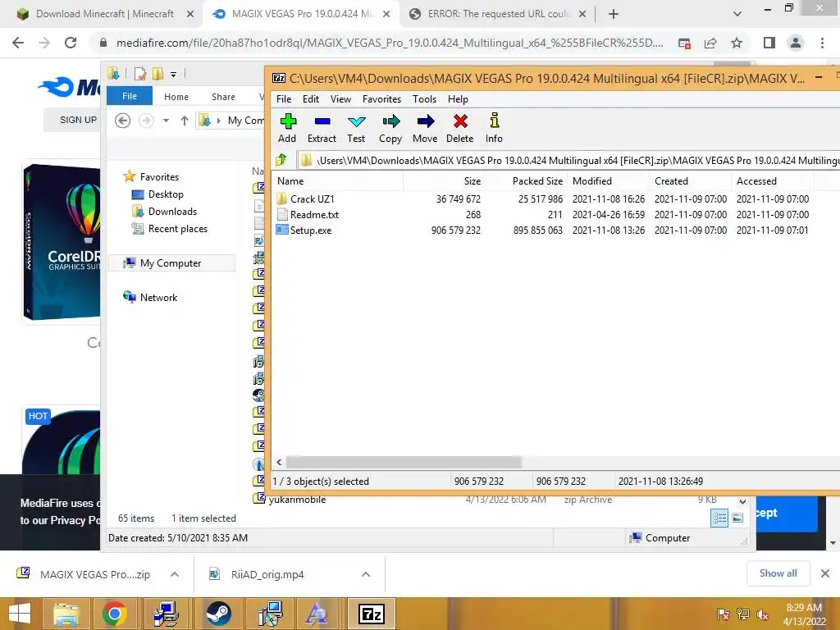Click the 7-Zip archive path field
The image size is (840, 630).
(x=570, y=160)
